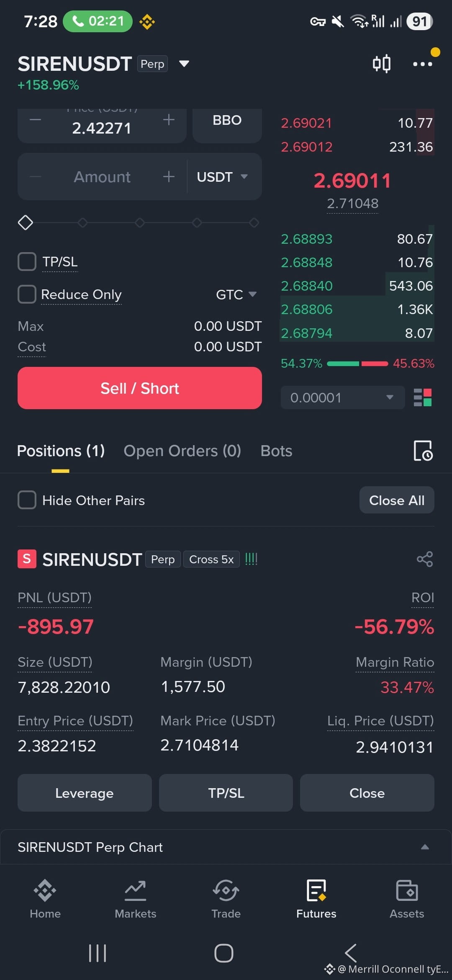
Task: Share the SIRENUSDT position via share icon
Action: click(x=425, y=559)
